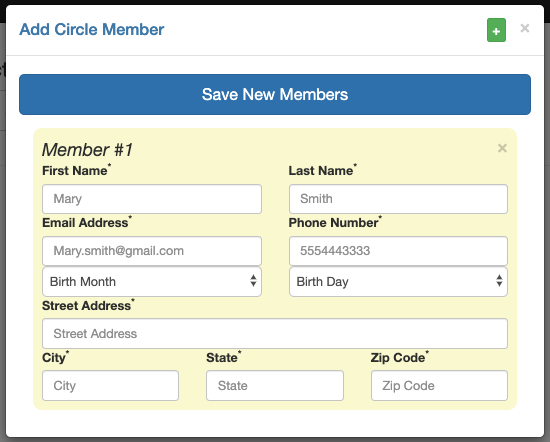Open the Birth Month dropdown

tap(152, 282)
